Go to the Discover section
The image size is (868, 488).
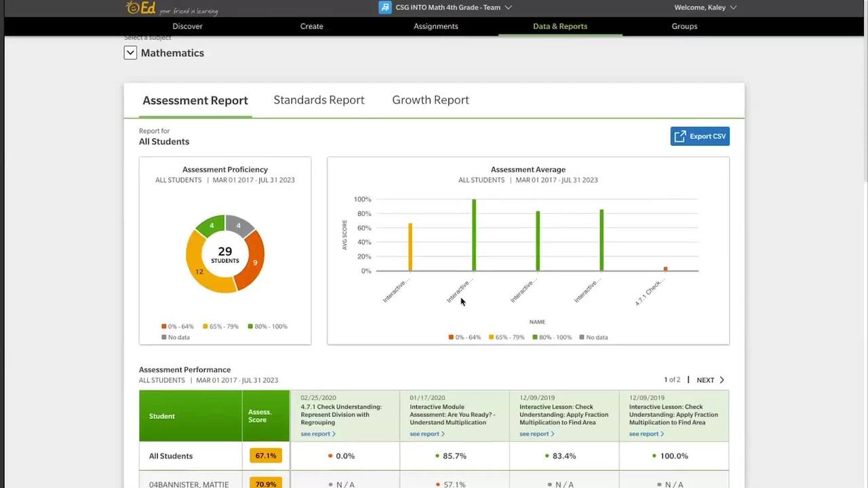tap(187, 26)
